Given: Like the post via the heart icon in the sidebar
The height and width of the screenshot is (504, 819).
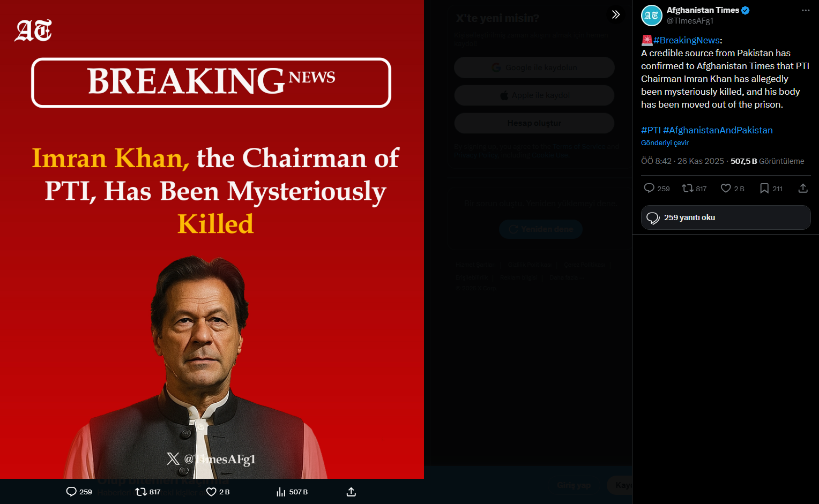Looking at the screenshot, I should point(726,188).
